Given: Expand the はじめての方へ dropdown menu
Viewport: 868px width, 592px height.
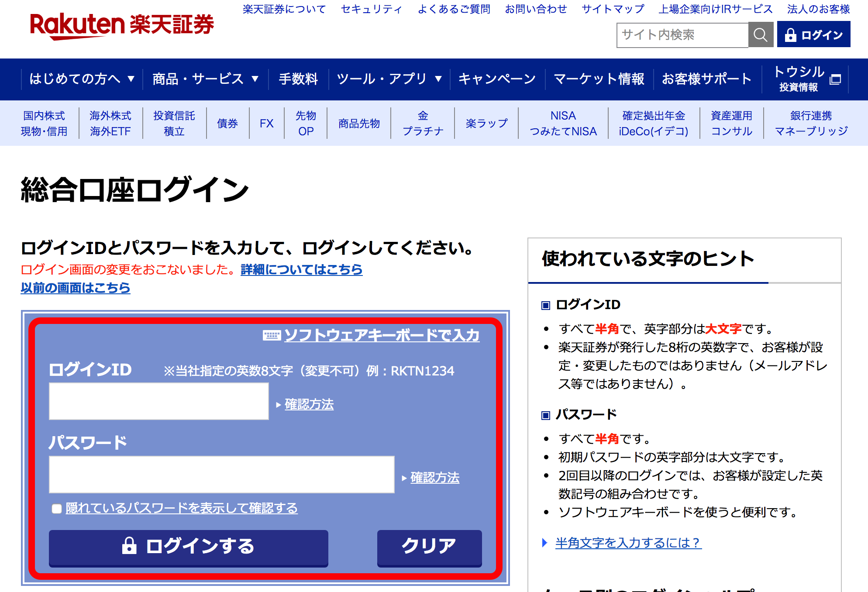Looking at the screenshot, I should [x=82, y=79].
